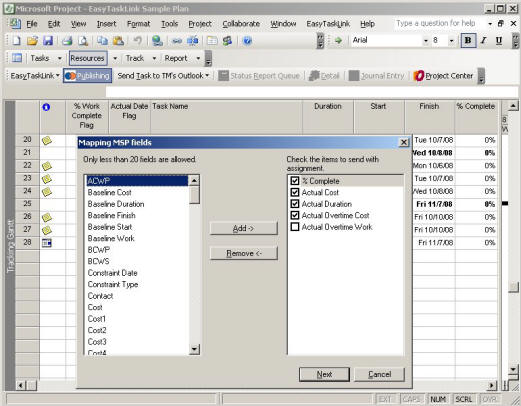Open the EasyTaskLink toolbar dropdown
Viewport: 521px width, 406px height.
tap(35, 76)
